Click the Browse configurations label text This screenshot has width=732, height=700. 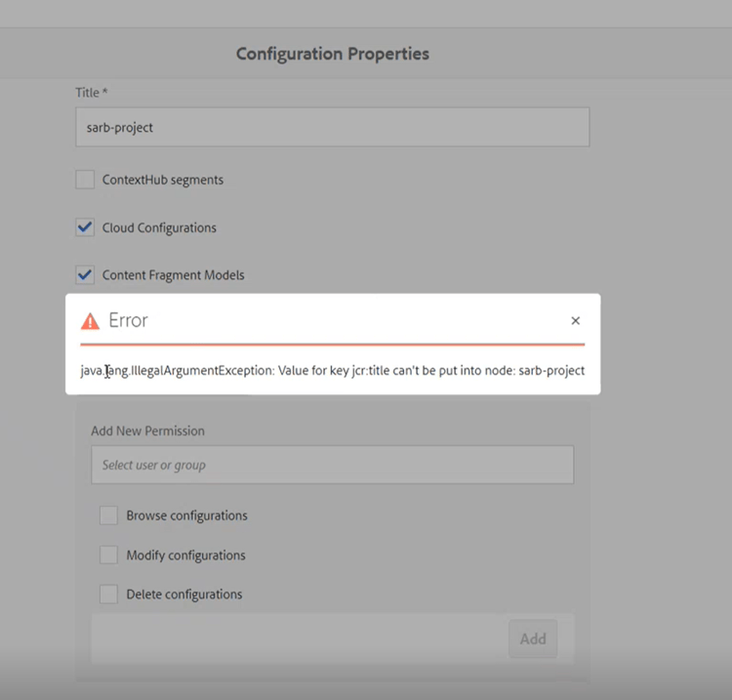tap(186, 515)
